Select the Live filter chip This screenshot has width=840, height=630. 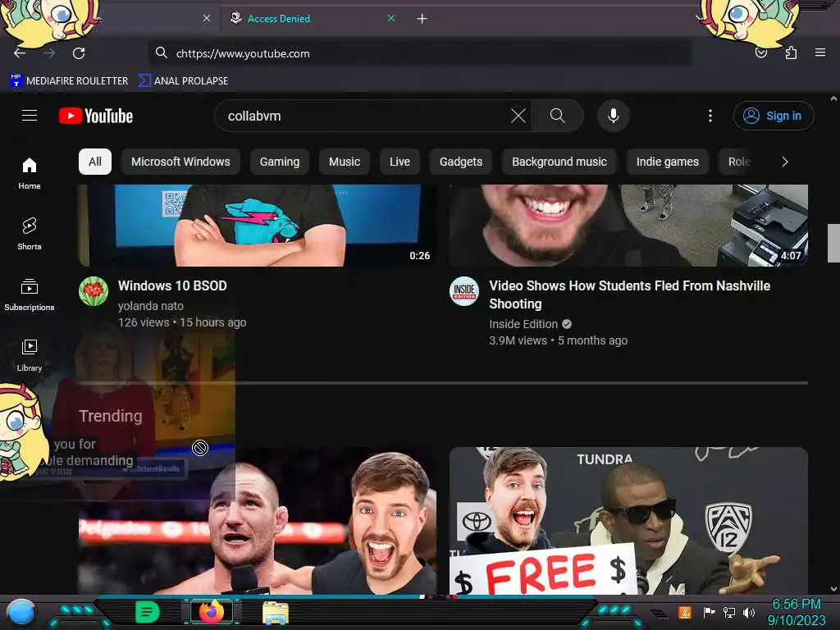pos(399,162)
